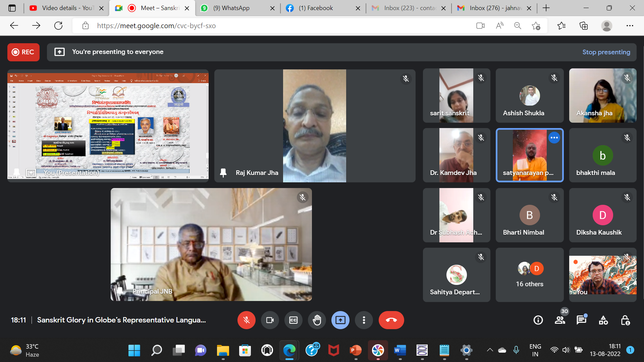The height and width of the screenshot is (362, 644).
Task: Open more options three-dot menu
Action: point(364,320)
